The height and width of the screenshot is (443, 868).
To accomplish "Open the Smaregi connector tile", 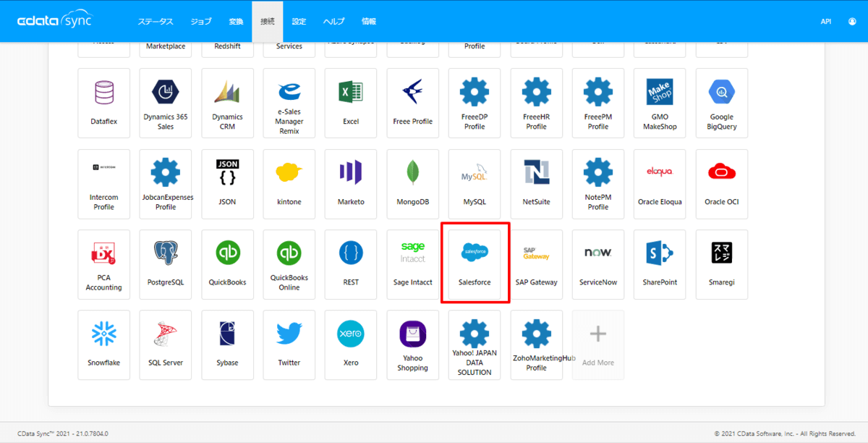I will (722, 264).
